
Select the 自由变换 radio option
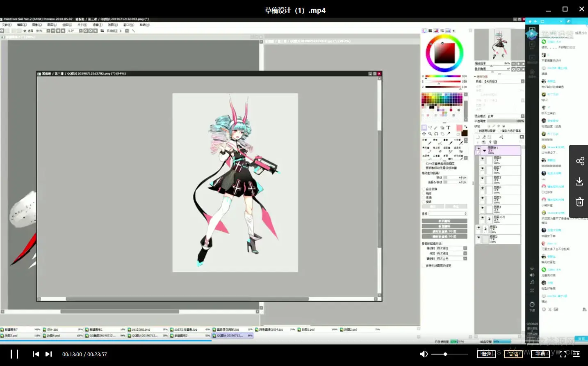coord(423,189)
